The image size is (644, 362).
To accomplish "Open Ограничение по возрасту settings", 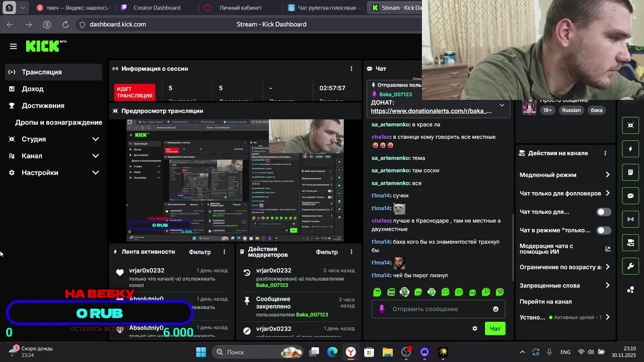I will pyautogui.click(x=565, y=267).
